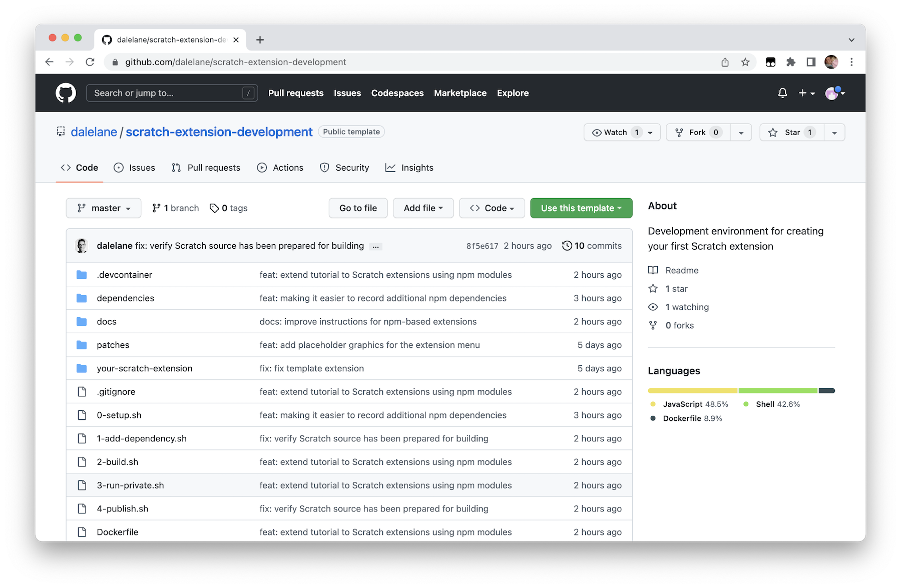Switch to the Insights tab

coord(409,168)
